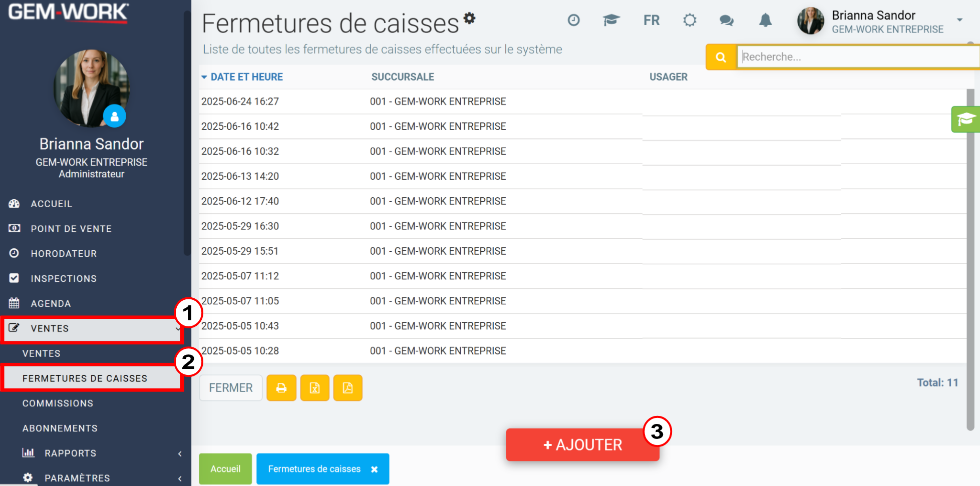Image resolution: width=980 pixels, height=486 pixels.
Task: Focus the Recherche search field
Action: [858, 57]
